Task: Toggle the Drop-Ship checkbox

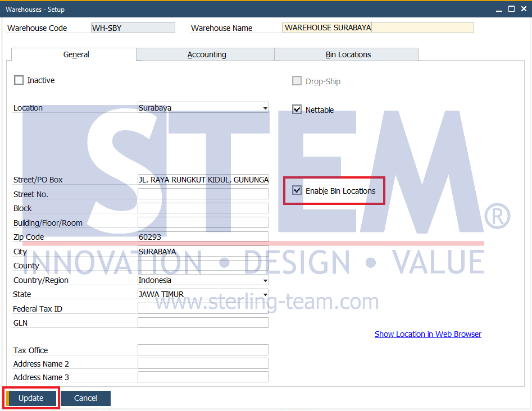Action: [297, 81]
